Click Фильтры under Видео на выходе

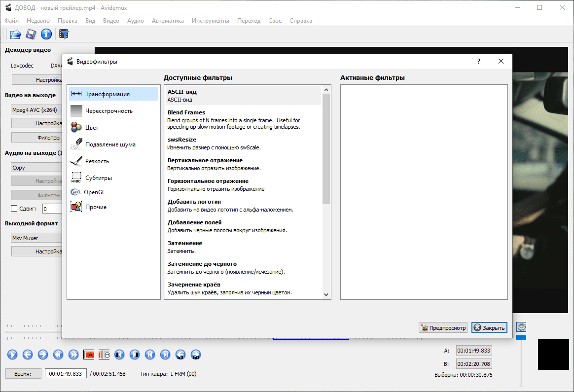[x=37, y=138]
